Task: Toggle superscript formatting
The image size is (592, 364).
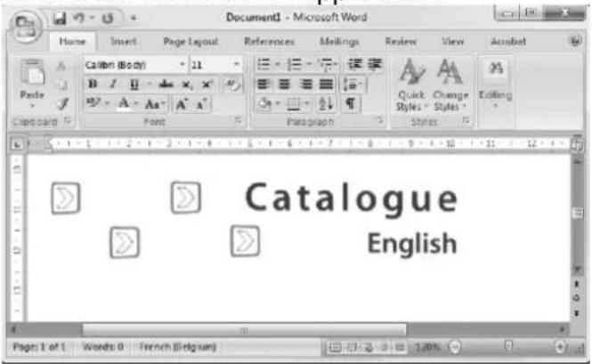Action: [x=207, y=85]
